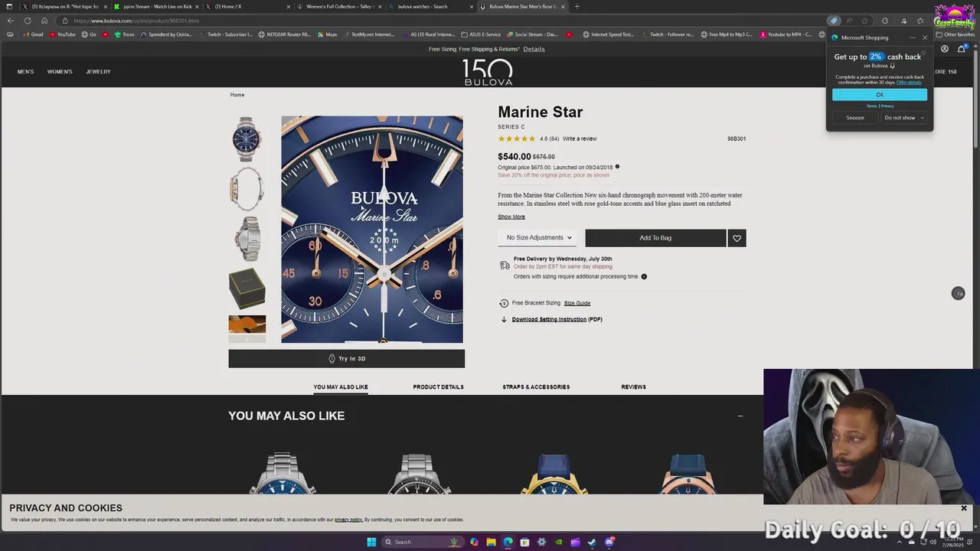Click the Windows taskbar search box

click(421, 542)
